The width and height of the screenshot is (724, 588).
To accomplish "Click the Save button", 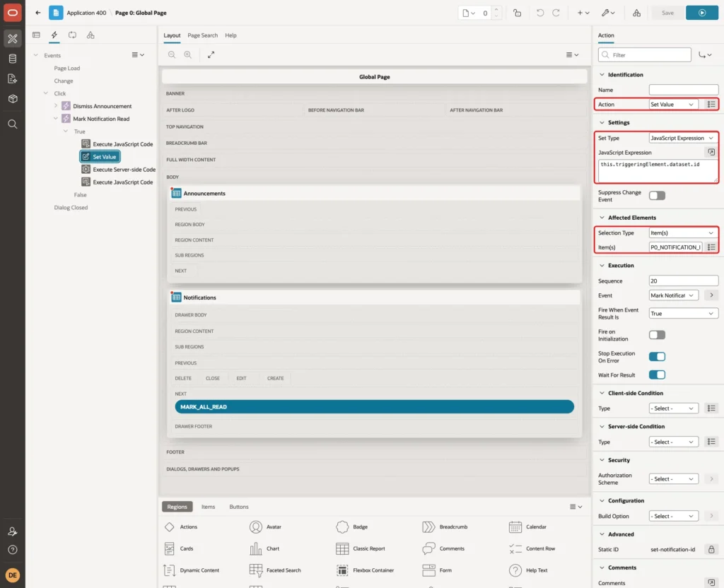I will click(x=667, y=13).
